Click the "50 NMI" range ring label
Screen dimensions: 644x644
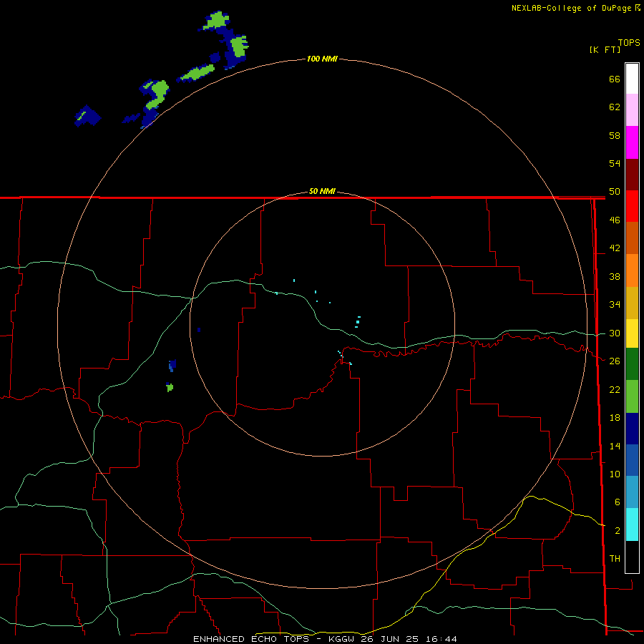pos(322,191)
